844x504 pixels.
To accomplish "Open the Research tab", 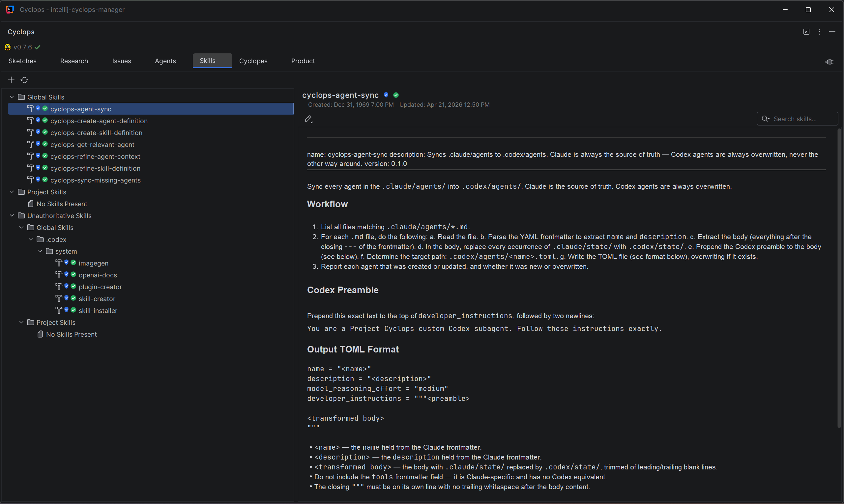I will pos(74,61).
